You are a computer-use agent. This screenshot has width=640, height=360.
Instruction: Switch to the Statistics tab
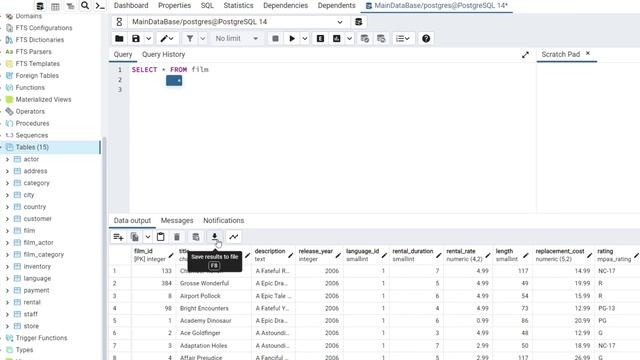[x=238, y=6]
